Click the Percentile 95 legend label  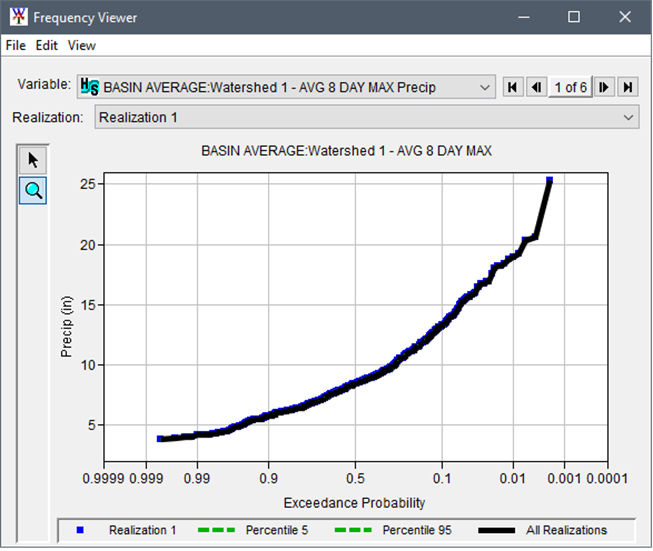[x=417, y=530]
